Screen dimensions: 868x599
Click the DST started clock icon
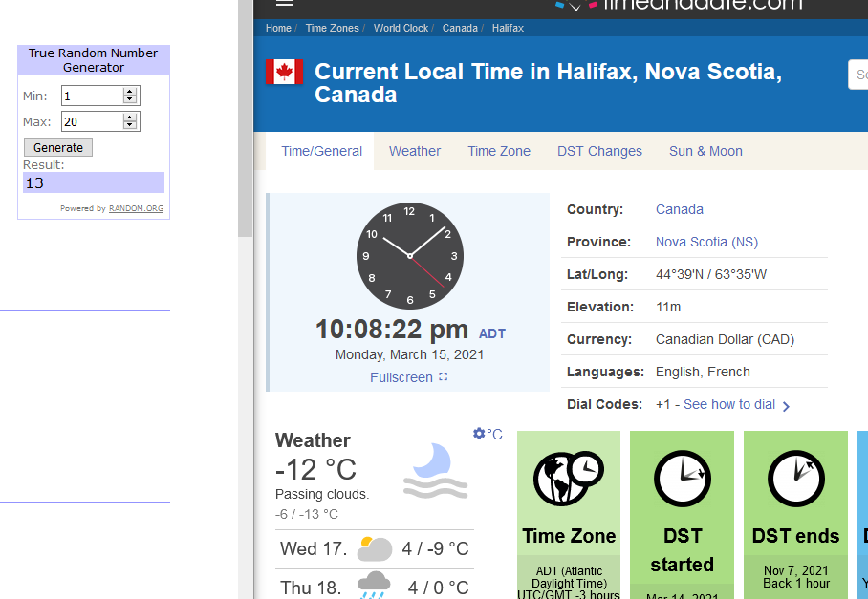pyautogui.click(x=682, y=479)
